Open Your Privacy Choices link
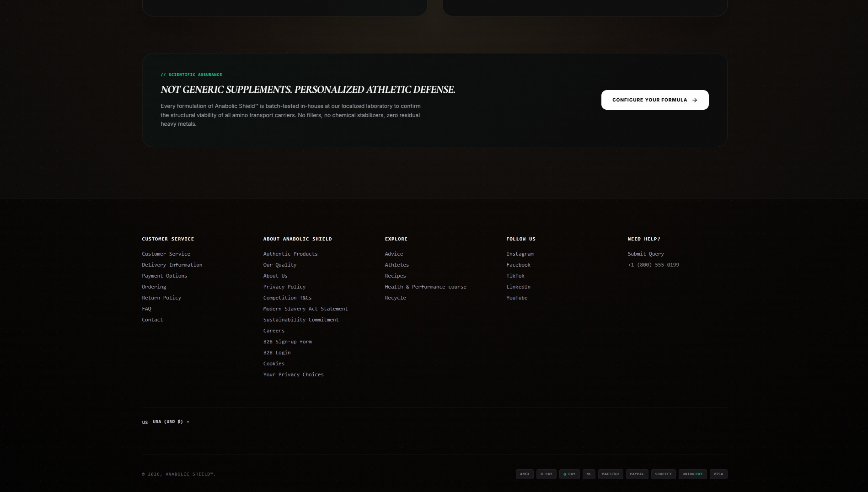The width and height of the screenshot is (868, 492). point(294,374)
